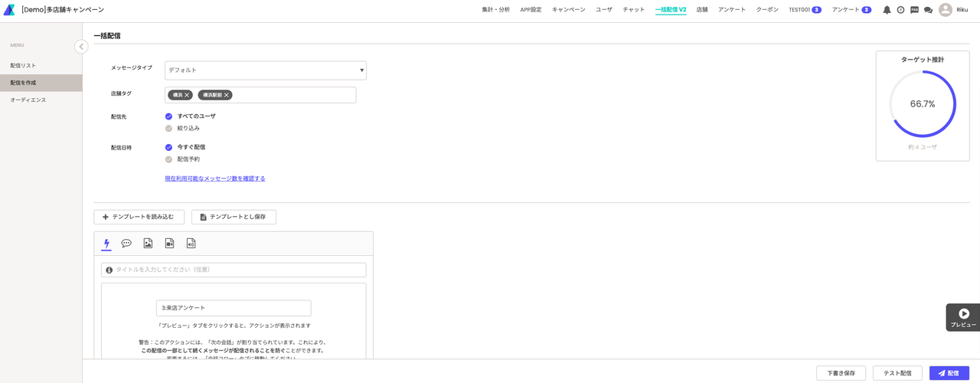This screenshot has width=980, height=383.
Task: Click the 下書き保存 button
Action: (x=841, y=373)
